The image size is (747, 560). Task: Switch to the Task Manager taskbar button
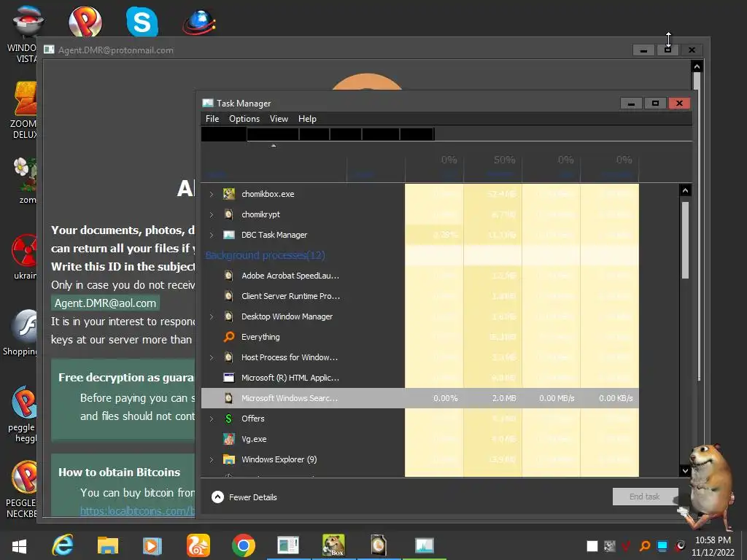point(424,545)
